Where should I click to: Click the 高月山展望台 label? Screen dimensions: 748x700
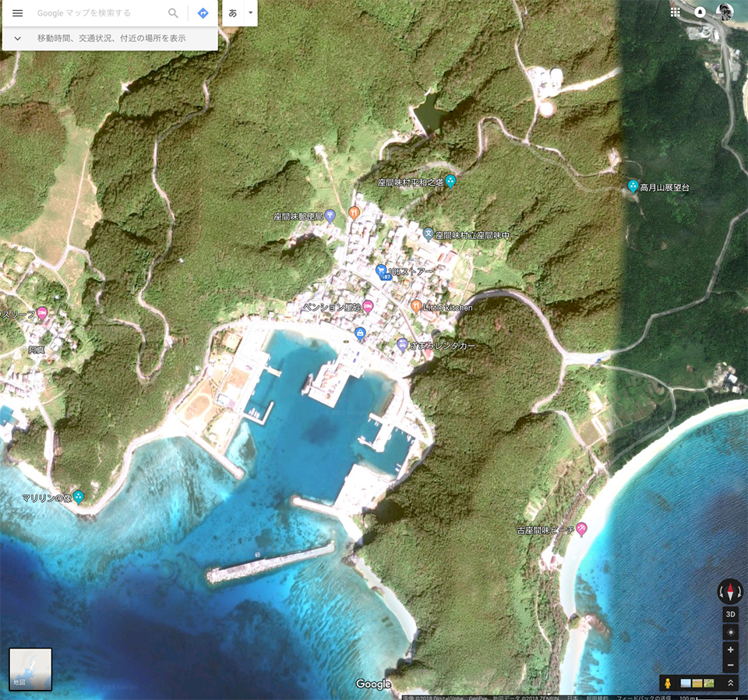pyautogui.click(x=665, y=188)
